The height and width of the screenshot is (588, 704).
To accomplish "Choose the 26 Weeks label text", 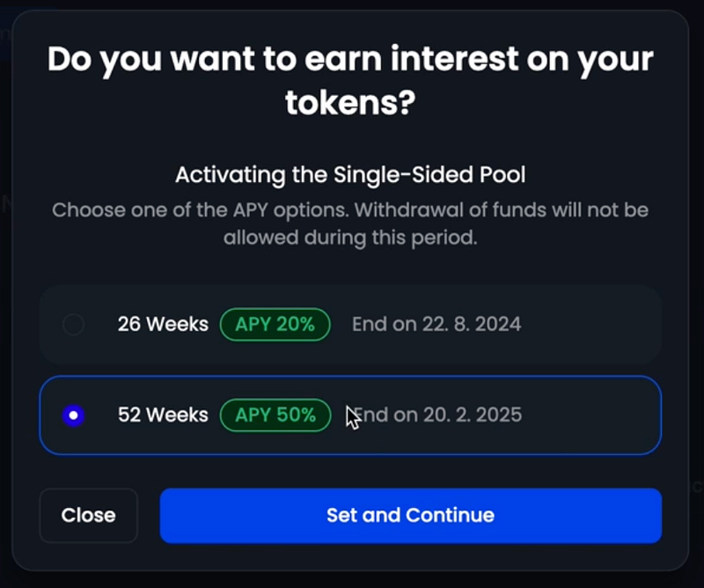I will (163, 324).
